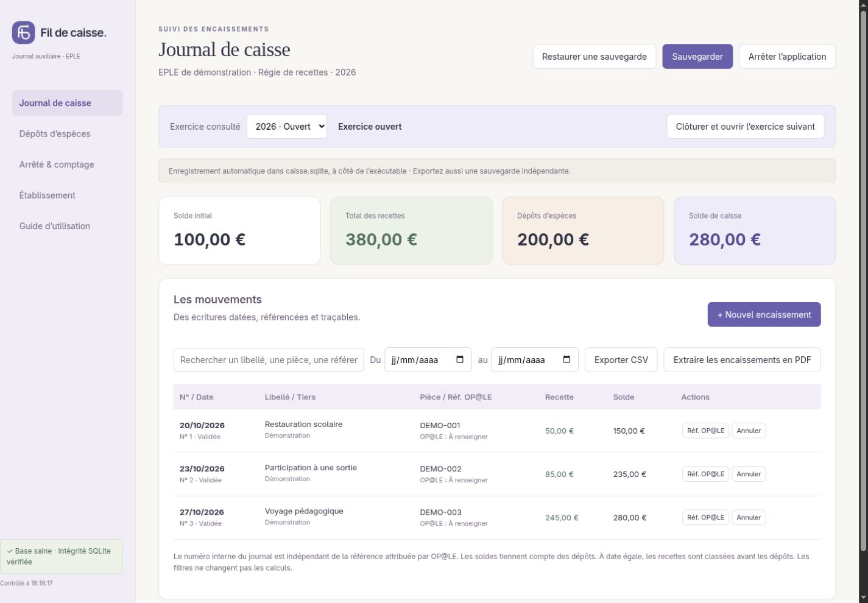Open Journal de caisse section

pos(68,103)
